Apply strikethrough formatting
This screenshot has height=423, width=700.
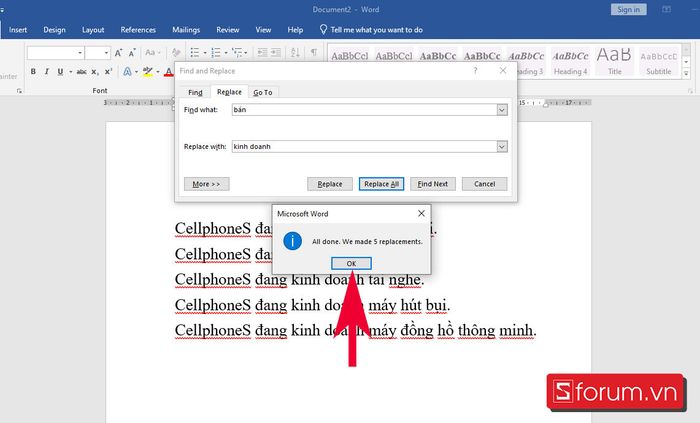tap(81, 71)
